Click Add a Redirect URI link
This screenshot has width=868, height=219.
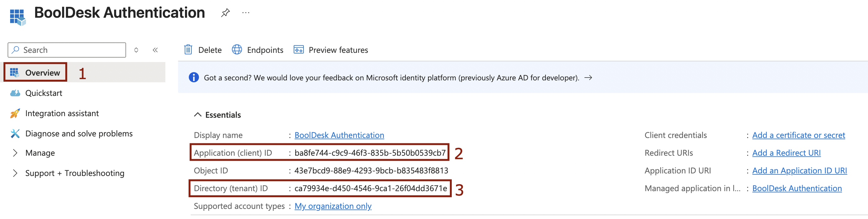pos(786,153)
